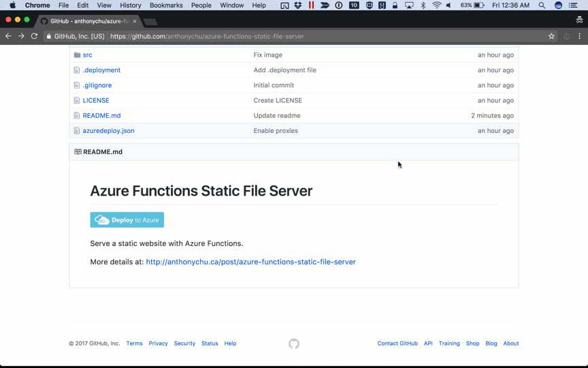
Task: Open the People menu
Action: tap(201, 5)
